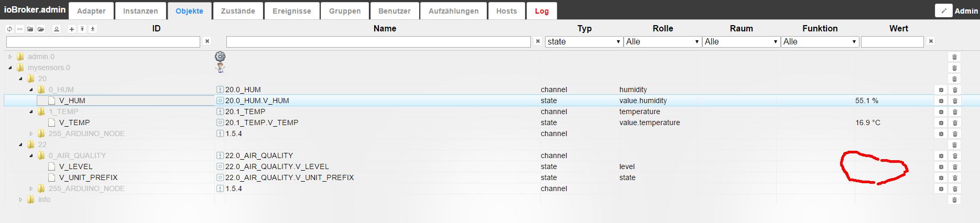Click the expand all folders icon
980x223 pixels.
click(x=41, y=29)
